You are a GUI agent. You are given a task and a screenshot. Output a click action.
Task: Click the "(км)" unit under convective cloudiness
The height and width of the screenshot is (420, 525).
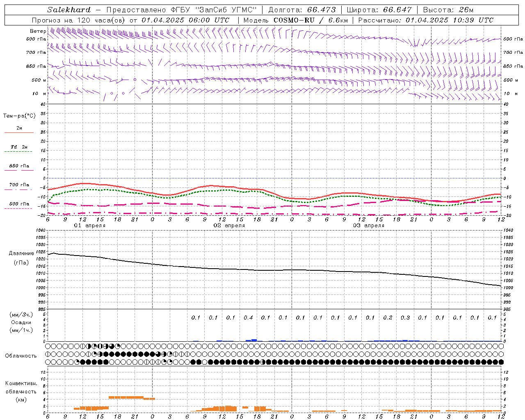pos(21,399)
